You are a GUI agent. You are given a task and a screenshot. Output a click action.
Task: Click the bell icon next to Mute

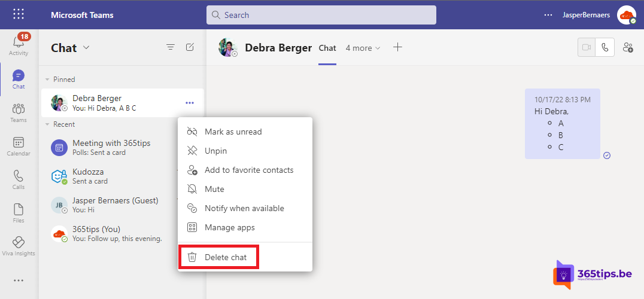click(x=192, y=189)
